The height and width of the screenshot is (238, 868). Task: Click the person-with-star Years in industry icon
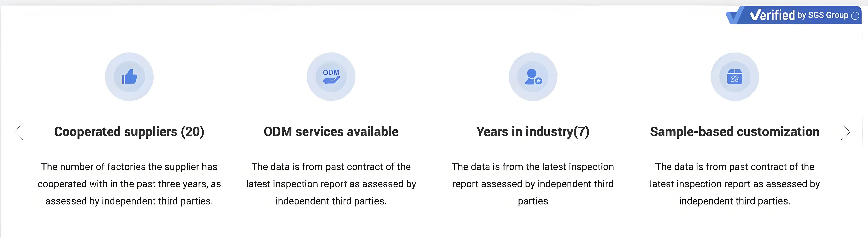pos(533,77)
